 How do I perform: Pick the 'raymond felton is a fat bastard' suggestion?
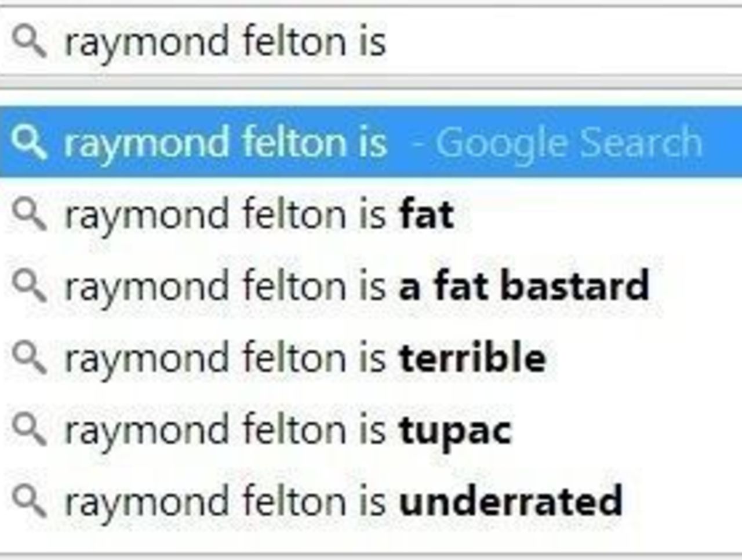(x=356, y=286)
